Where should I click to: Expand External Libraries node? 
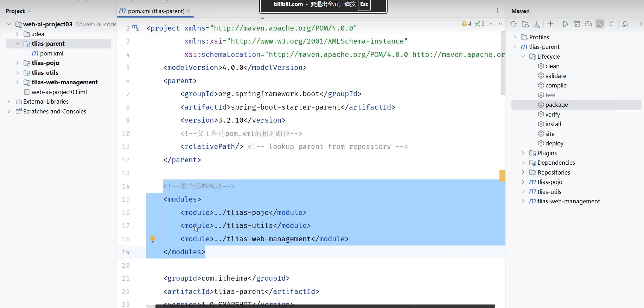pos(9,101)
